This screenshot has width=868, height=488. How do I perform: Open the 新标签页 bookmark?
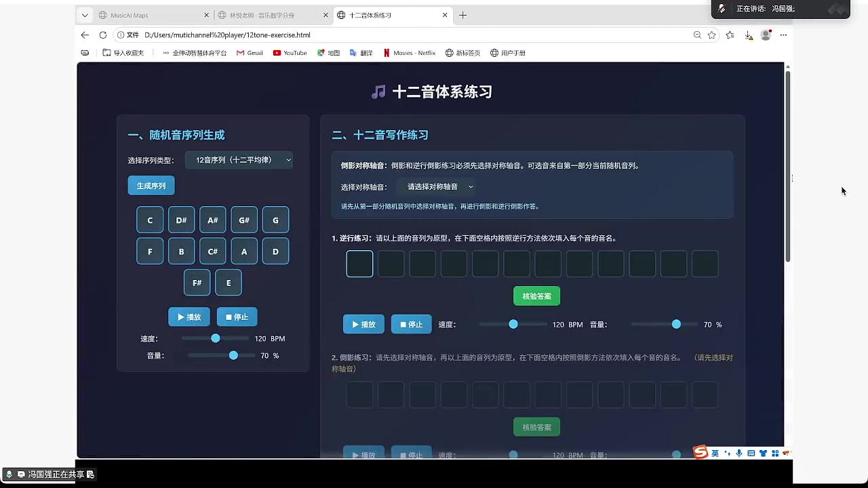pyautogui.click(x=462, y=53)
